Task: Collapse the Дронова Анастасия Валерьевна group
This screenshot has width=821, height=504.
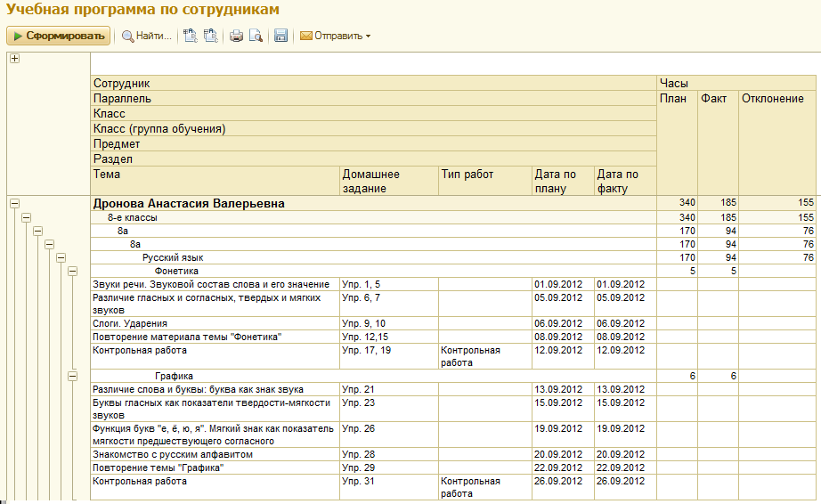Action: pos(14,204)
